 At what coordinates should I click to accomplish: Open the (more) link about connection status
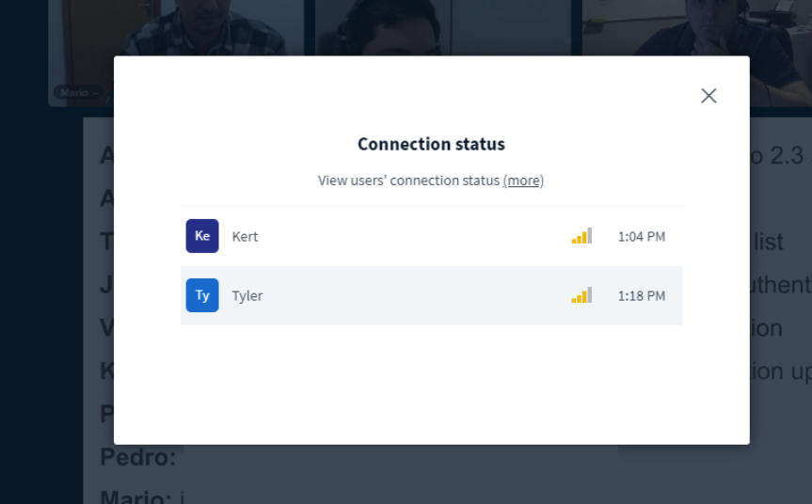[523, 181]
